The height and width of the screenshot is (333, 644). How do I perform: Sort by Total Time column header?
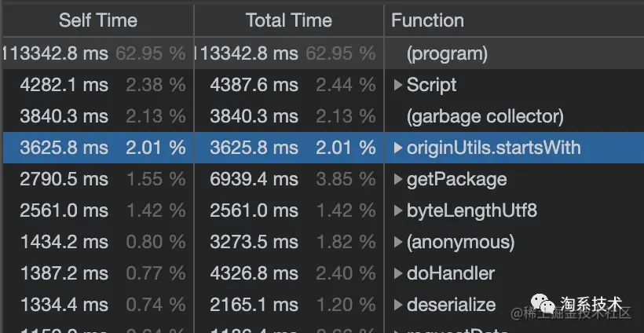click(288, 20)
